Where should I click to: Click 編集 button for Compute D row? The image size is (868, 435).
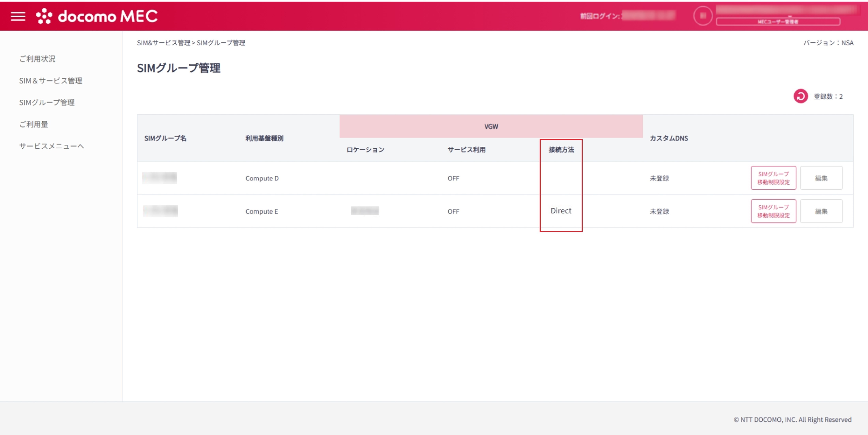coord(821,178)
